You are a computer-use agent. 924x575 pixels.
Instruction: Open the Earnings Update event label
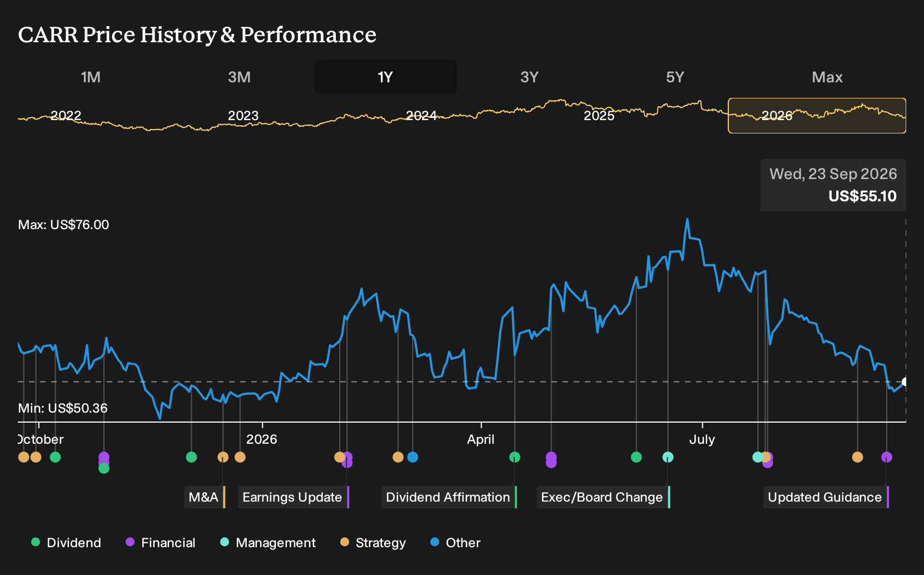pos(294,497)
